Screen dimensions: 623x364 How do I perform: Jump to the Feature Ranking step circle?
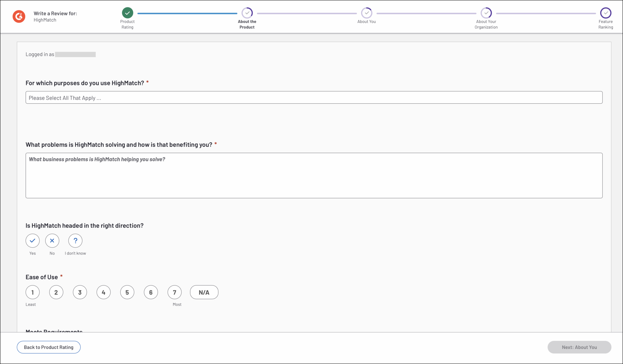605,13
